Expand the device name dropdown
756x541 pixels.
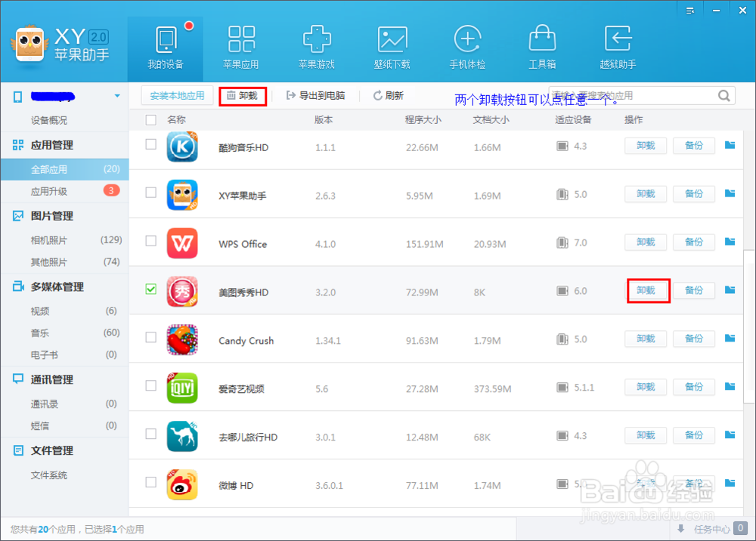click(117, 96)
